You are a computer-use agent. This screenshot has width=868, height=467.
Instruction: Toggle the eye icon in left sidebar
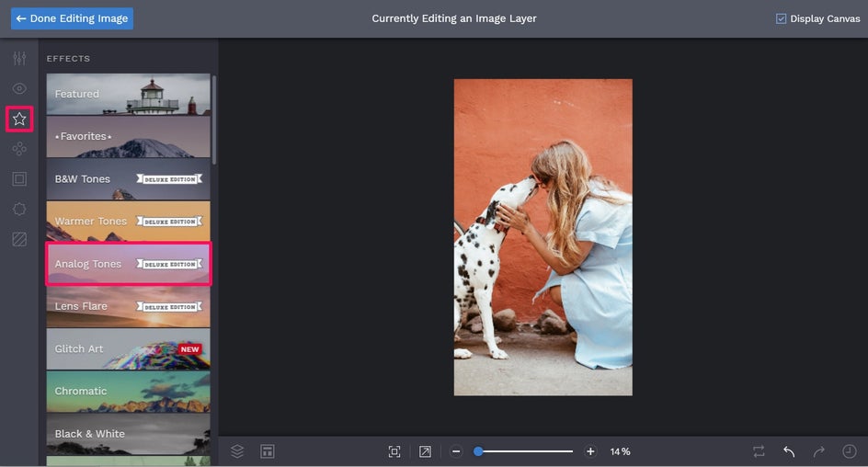pos(19,88)
